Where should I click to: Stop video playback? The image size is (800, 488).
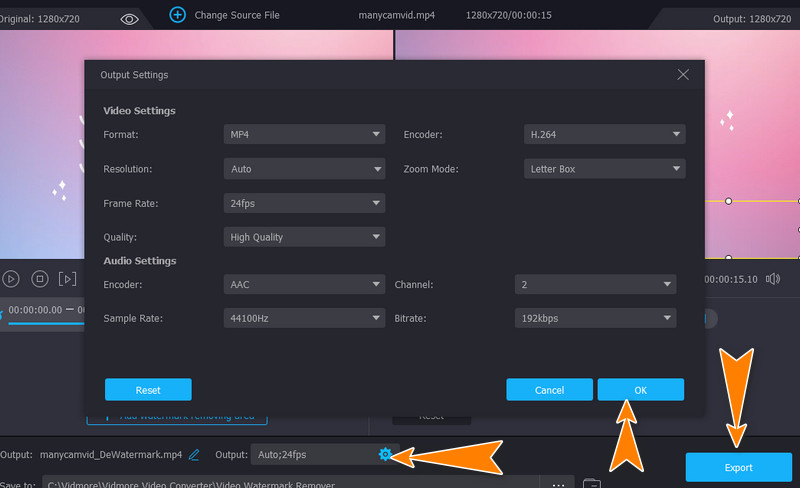pos(40,279)
